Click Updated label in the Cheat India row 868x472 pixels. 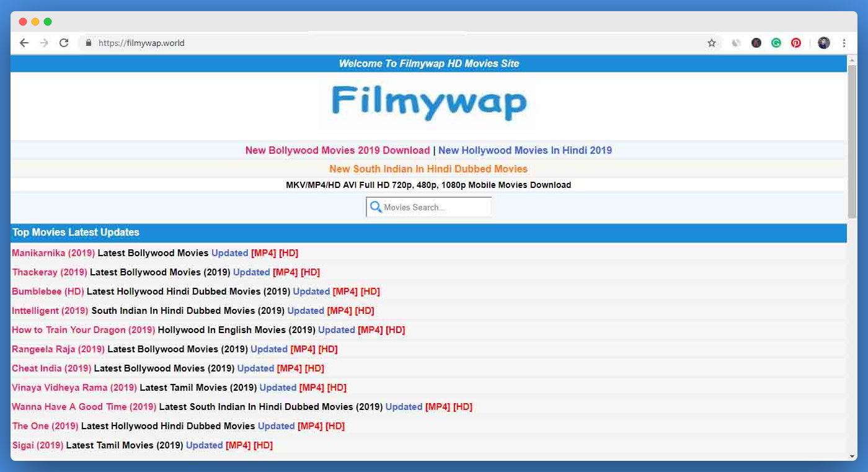255,368
